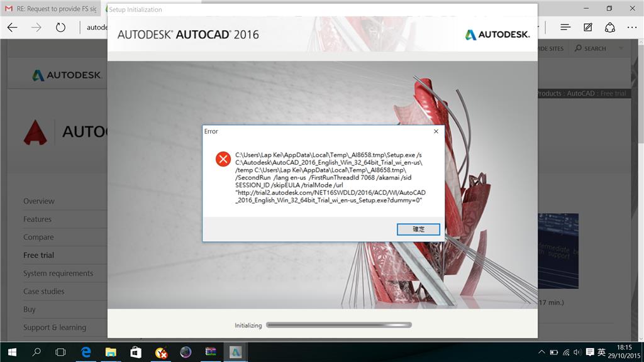
Task: Open the Edge More actions menu
Action: (632, 28)
